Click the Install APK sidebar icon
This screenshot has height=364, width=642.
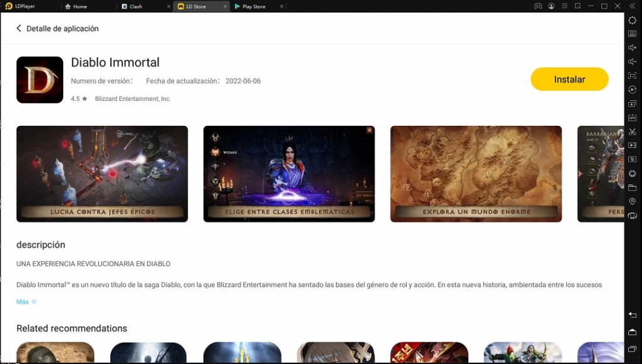(632, 118)
